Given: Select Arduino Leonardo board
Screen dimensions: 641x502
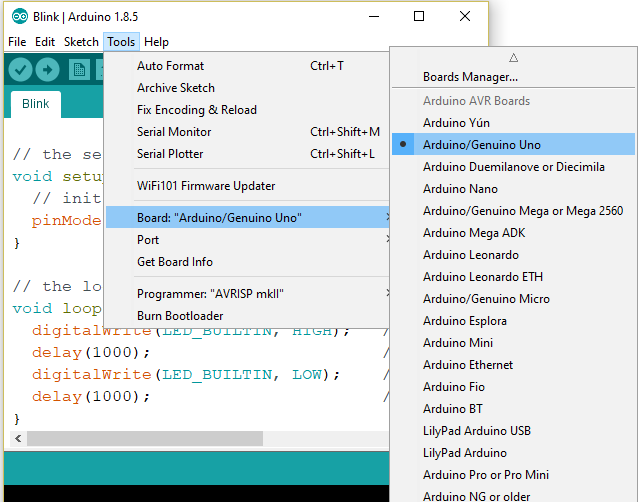Looking at the screenshot, I should pos(513,255).
